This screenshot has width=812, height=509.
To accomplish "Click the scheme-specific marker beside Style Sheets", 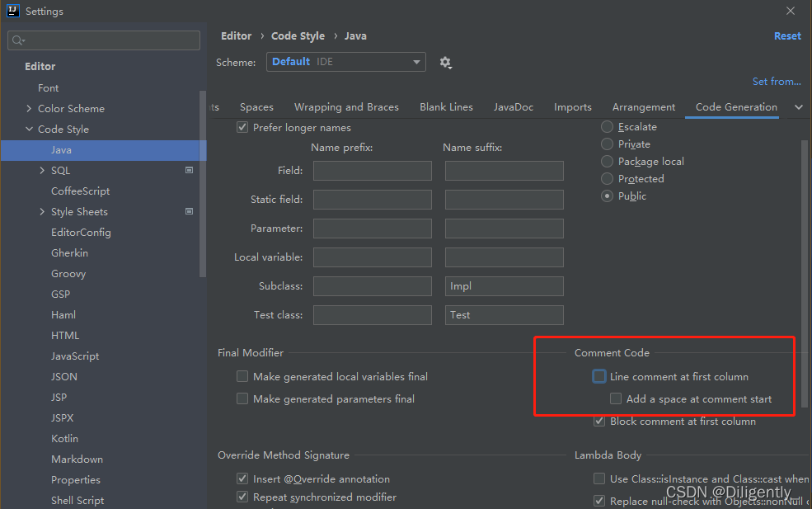I will [189, 211].
